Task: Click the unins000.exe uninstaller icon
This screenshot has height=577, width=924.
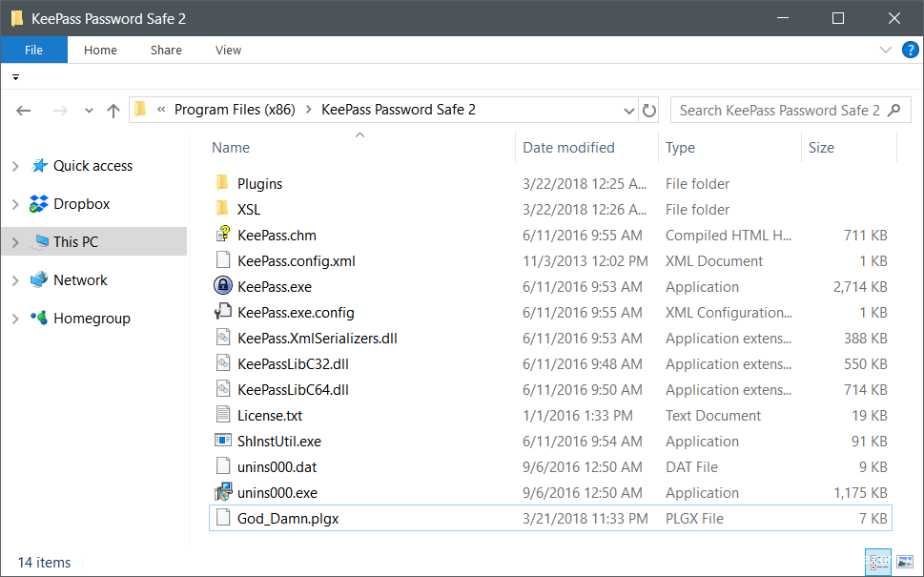Action: pyautogui.click(x=222, y=492)
